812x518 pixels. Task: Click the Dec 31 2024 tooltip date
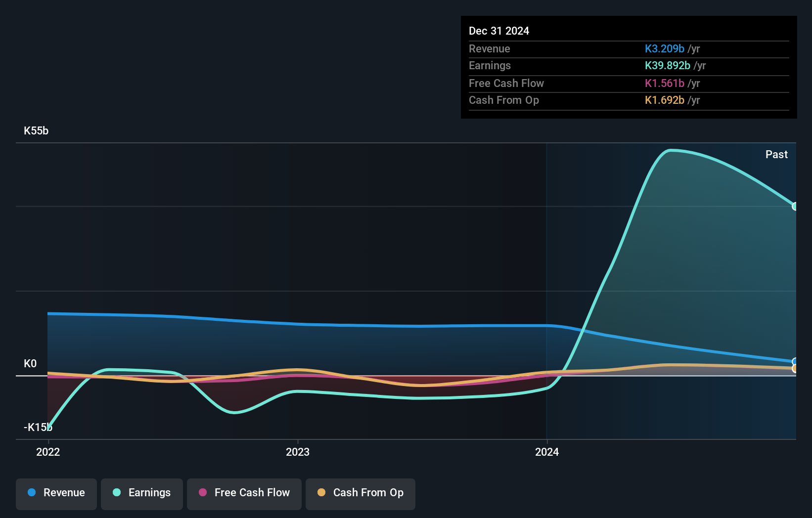point(499,31)
